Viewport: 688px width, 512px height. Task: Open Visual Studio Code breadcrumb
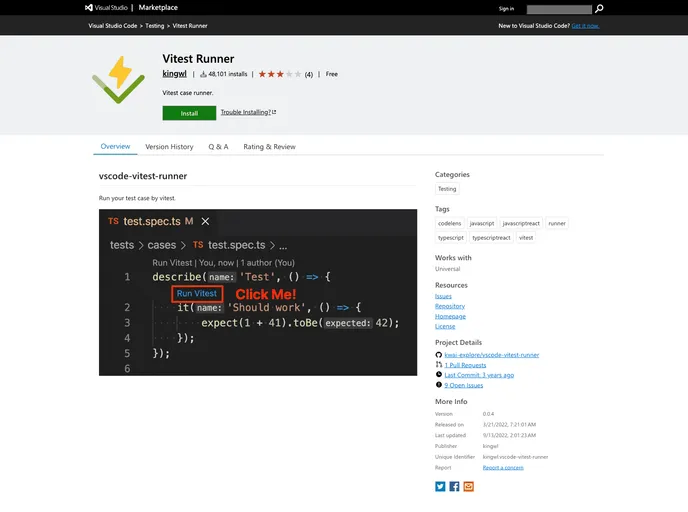[113, 26]
